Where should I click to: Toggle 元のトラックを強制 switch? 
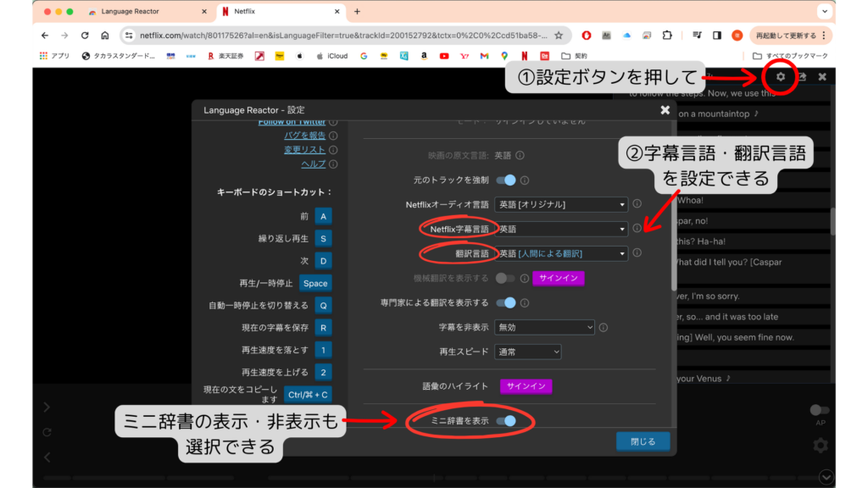pos(506,180)
